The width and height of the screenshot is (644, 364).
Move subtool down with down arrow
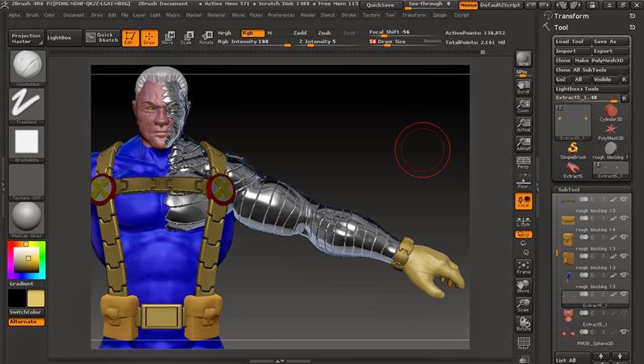pos(619,357)
